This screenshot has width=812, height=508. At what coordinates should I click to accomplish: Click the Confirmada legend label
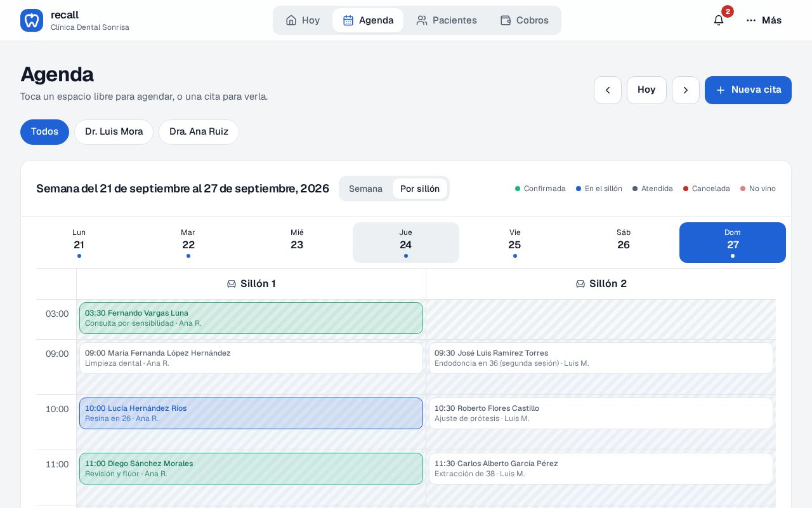coord(545,189)
